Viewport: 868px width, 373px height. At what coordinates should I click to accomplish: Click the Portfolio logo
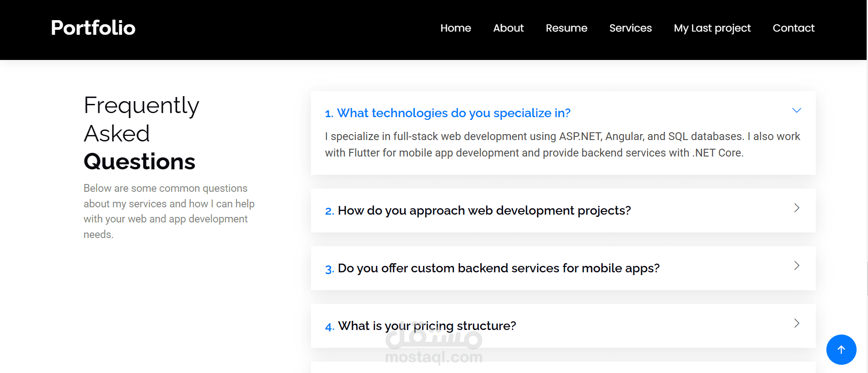coord(93,28)
